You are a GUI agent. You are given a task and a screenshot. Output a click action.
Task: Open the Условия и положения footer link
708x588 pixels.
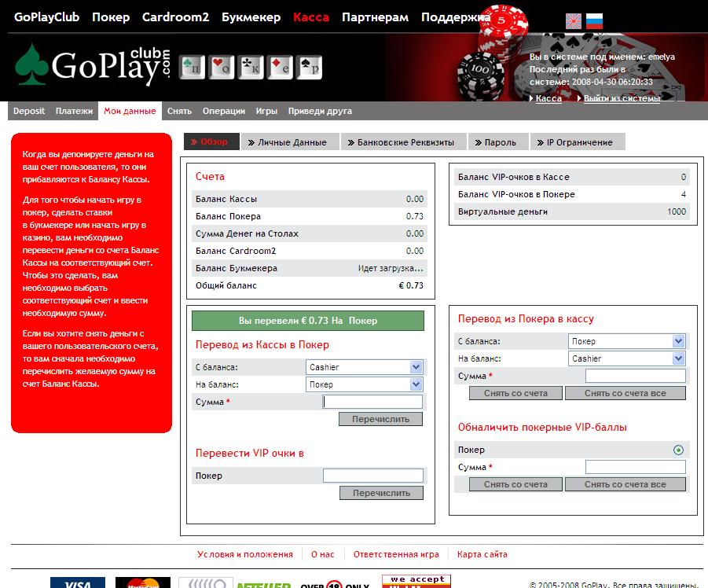coord(244,554)
